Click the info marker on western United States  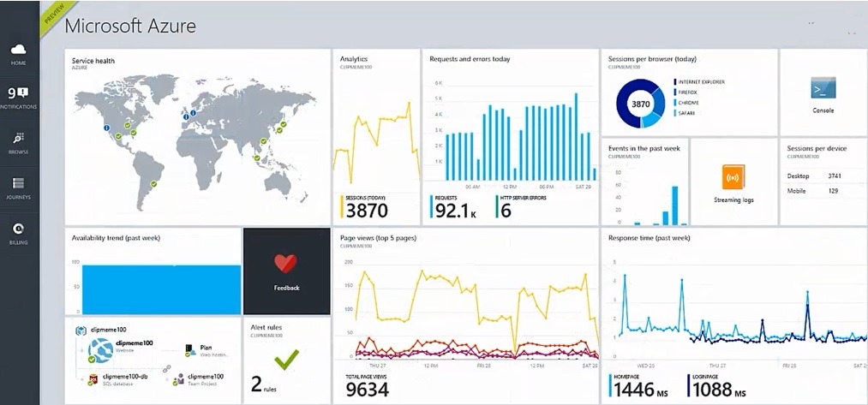coord(106,128)
